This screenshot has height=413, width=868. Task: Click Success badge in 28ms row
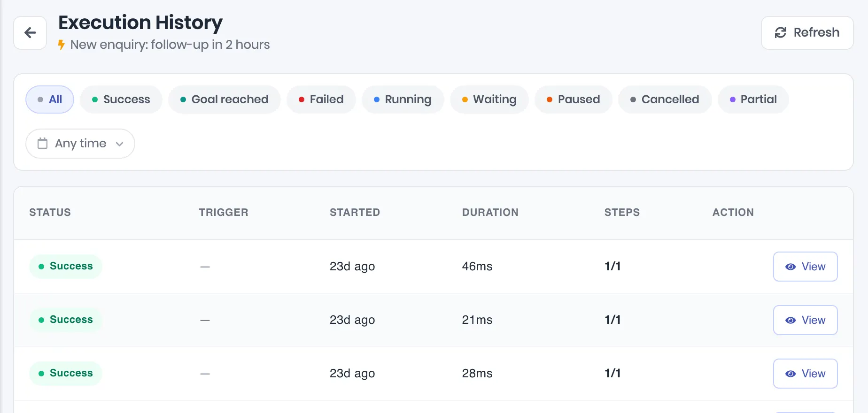(x=66, y=373)
